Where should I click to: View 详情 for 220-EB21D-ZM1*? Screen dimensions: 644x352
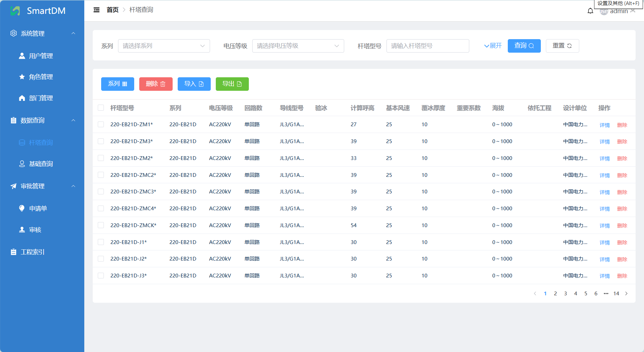pyautogui.click(x=605, y=125)
